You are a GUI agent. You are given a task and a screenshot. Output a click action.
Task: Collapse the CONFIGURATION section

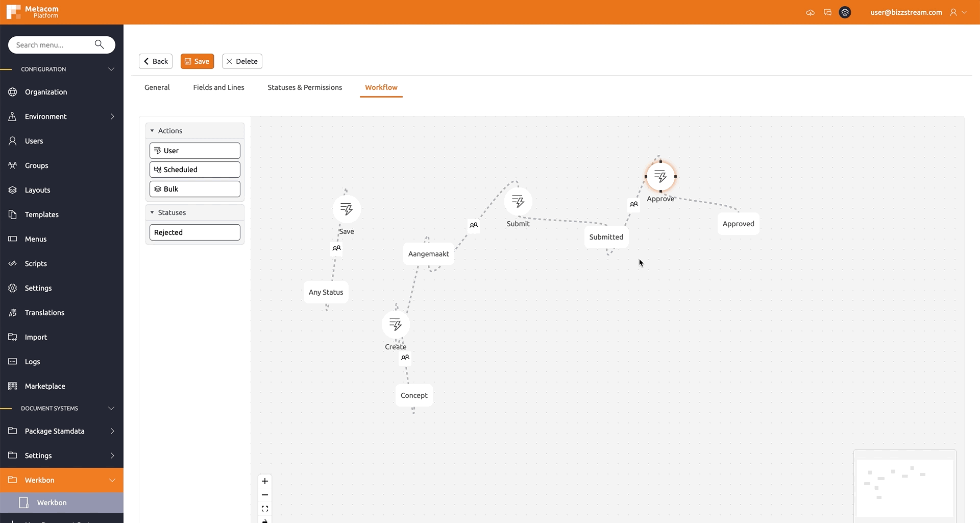(111, 69)
